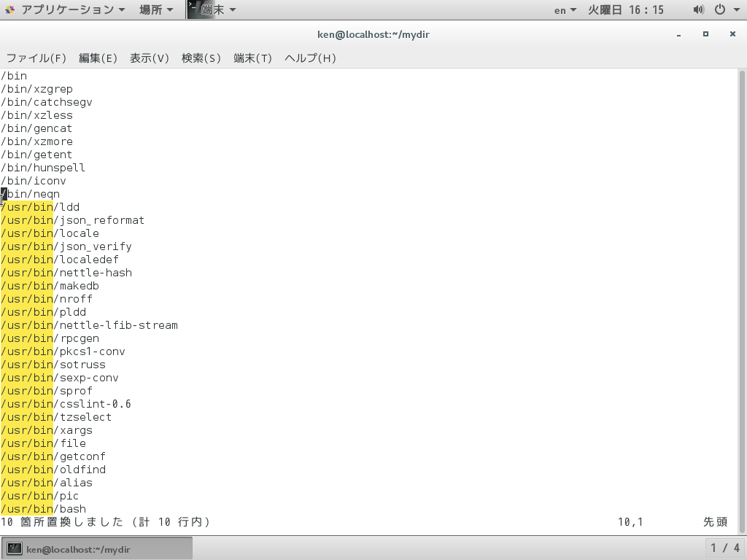Click the clock showing 火曜日 16:15
Image resolution: width=747 pixels, height=560 pixels.
point(625,9)
